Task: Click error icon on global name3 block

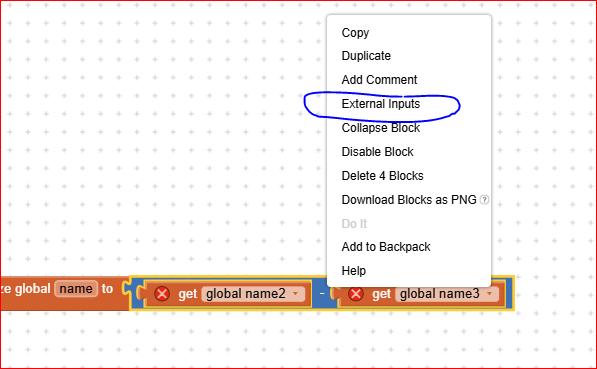Action: coord(356,294)
